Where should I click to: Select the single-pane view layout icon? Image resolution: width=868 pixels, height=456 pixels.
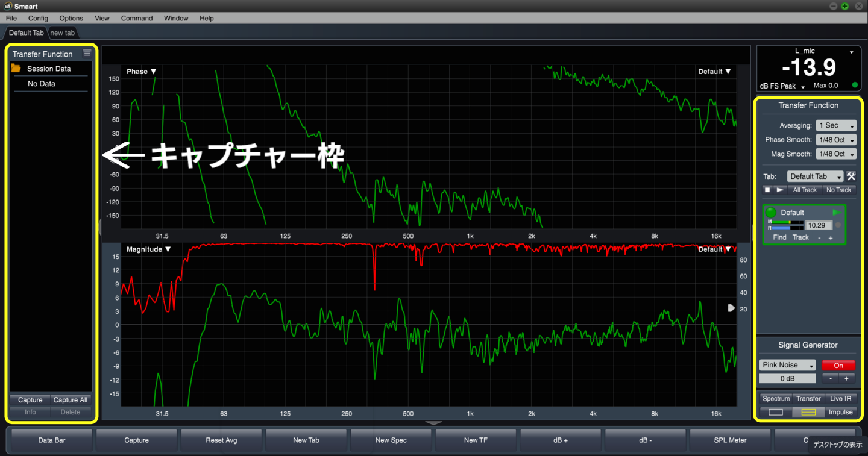point(776,412)
